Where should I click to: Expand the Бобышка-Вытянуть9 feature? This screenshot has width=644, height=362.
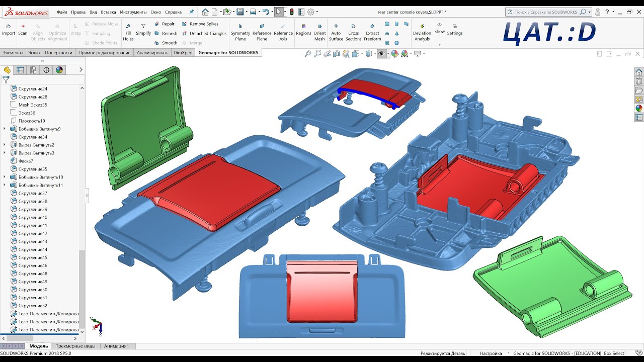(5, 129)
